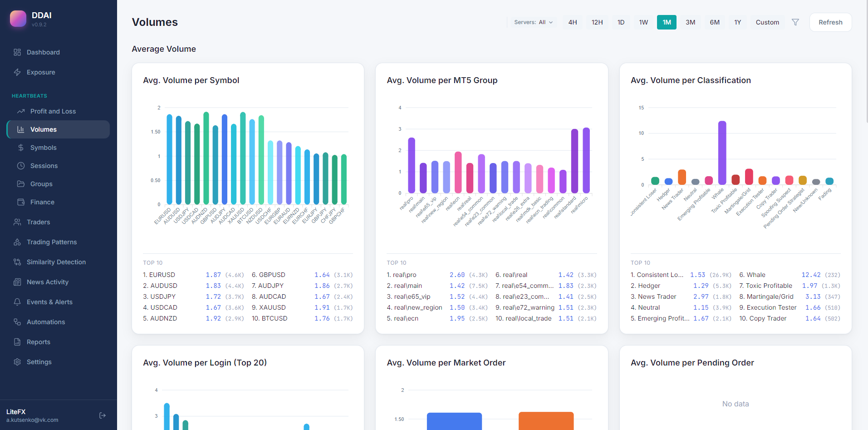
Task: Open the Servers: All dropdown
Action: click(533, 22)
